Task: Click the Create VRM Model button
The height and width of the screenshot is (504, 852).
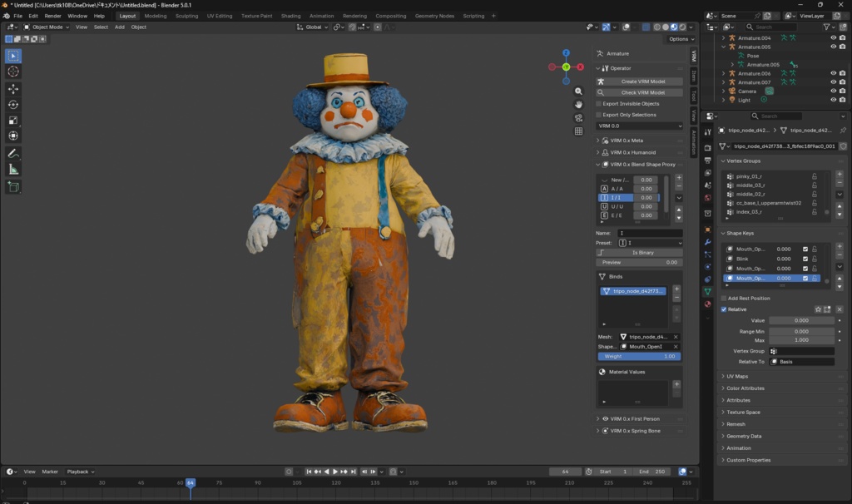Action: pos(639,82)
